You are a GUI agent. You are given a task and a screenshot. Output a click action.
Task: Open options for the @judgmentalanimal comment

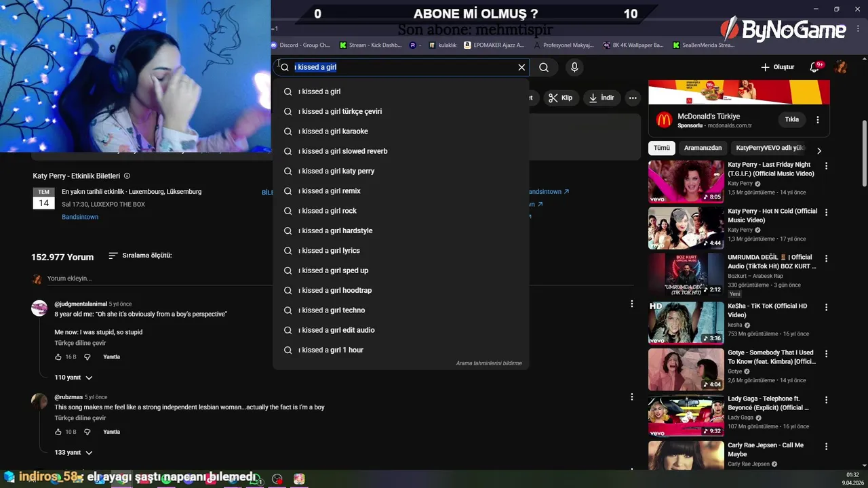pyautogui.click(x=632, y=304)
